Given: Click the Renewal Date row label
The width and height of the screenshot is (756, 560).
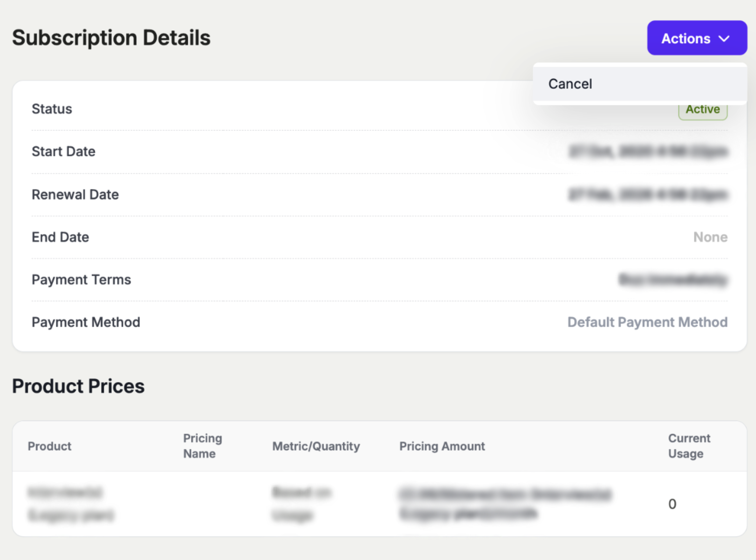Looking at the screenshot, I should tap(75, 195).
